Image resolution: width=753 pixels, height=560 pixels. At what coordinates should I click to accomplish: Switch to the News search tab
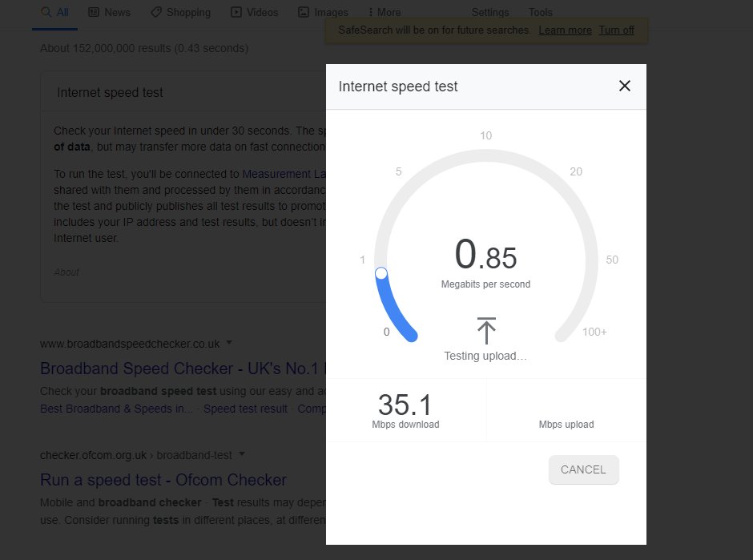[110, 12]
